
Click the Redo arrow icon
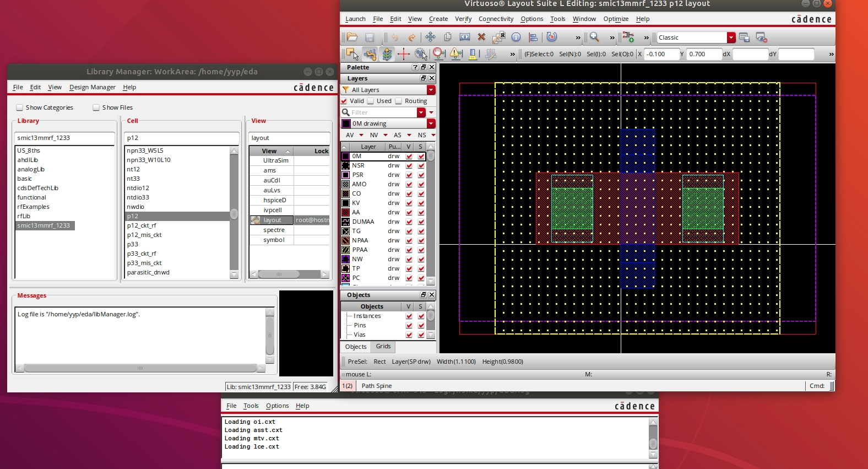pyautogui.click(x=411, y=37)
